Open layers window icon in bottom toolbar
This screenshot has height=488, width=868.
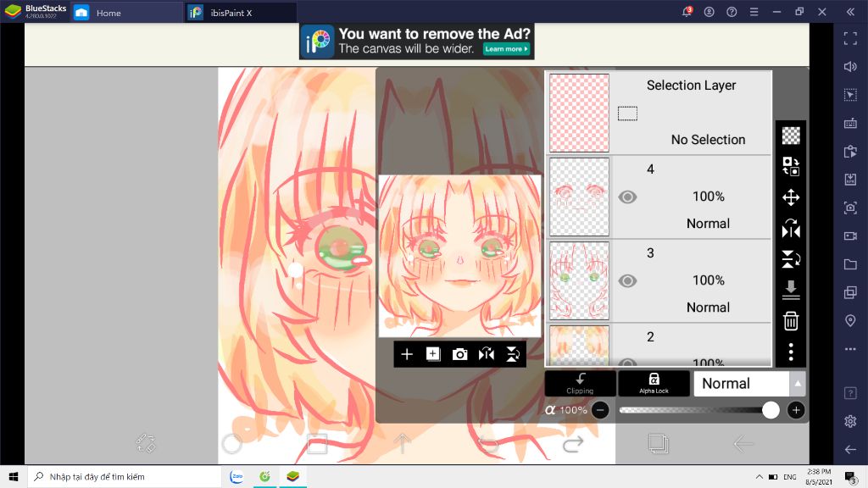coord(658,443)
